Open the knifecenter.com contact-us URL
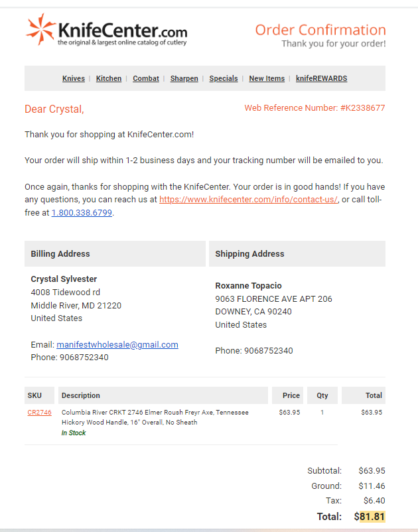 click(248, 200)
